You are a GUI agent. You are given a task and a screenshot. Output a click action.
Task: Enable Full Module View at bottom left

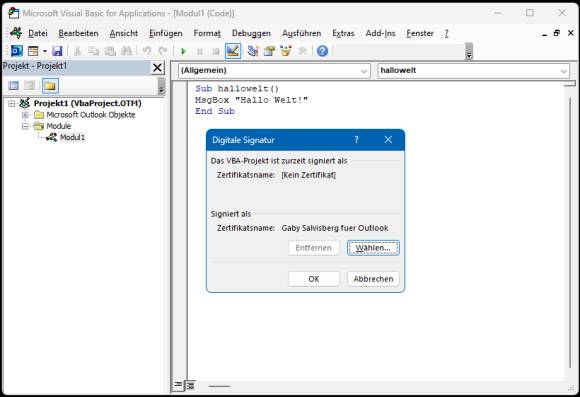click(190, 386)
